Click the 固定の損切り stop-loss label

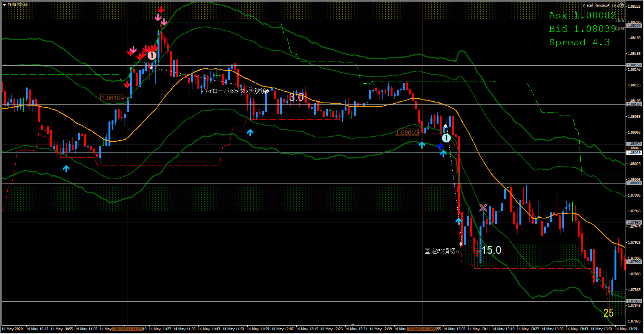pyautogui.click(x=442, y=251)
